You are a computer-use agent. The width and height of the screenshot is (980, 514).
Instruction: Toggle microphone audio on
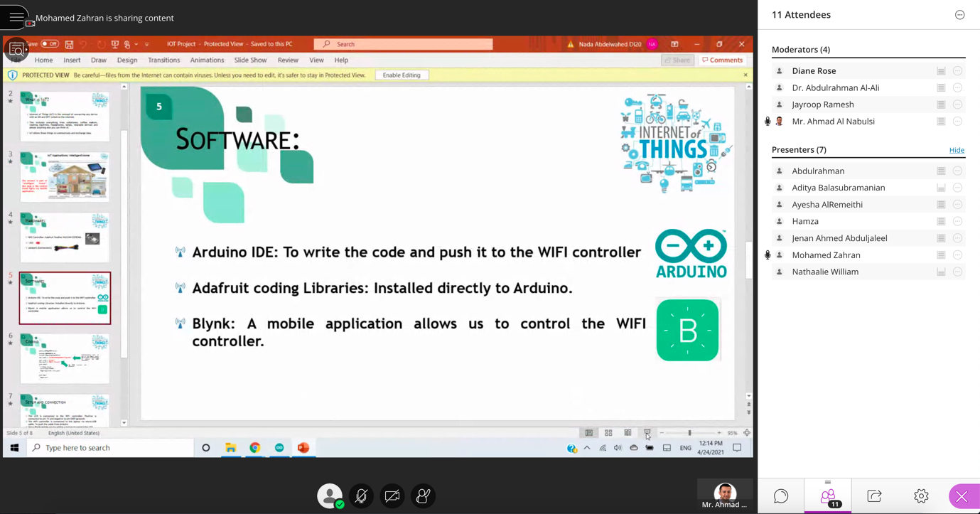point(361,496)
